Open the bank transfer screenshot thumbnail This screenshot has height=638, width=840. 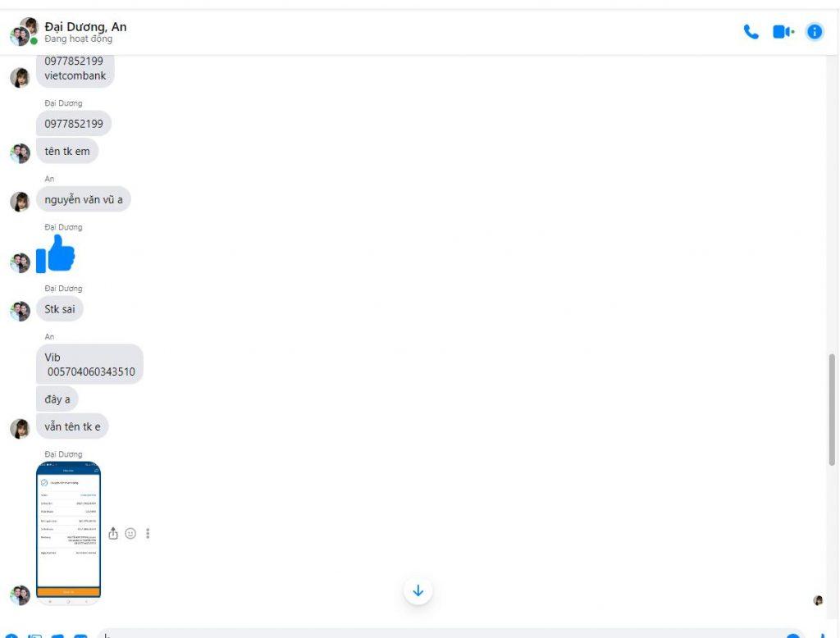coord(68,530)
